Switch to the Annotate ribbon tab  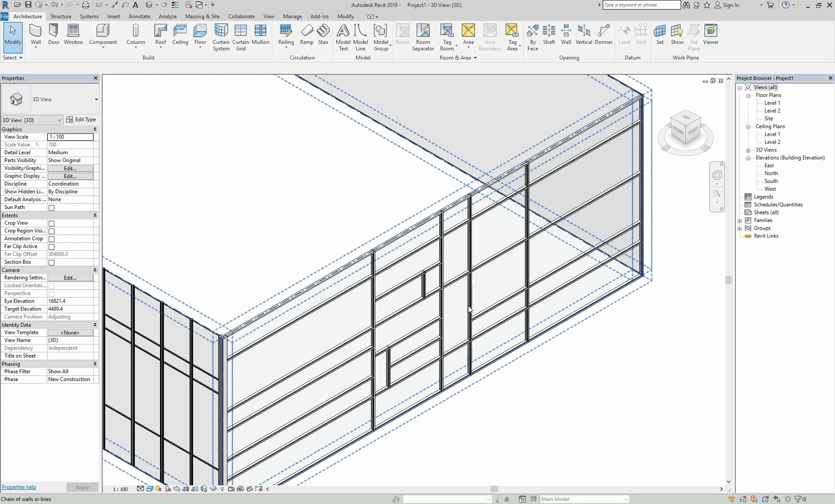(139, 17)
